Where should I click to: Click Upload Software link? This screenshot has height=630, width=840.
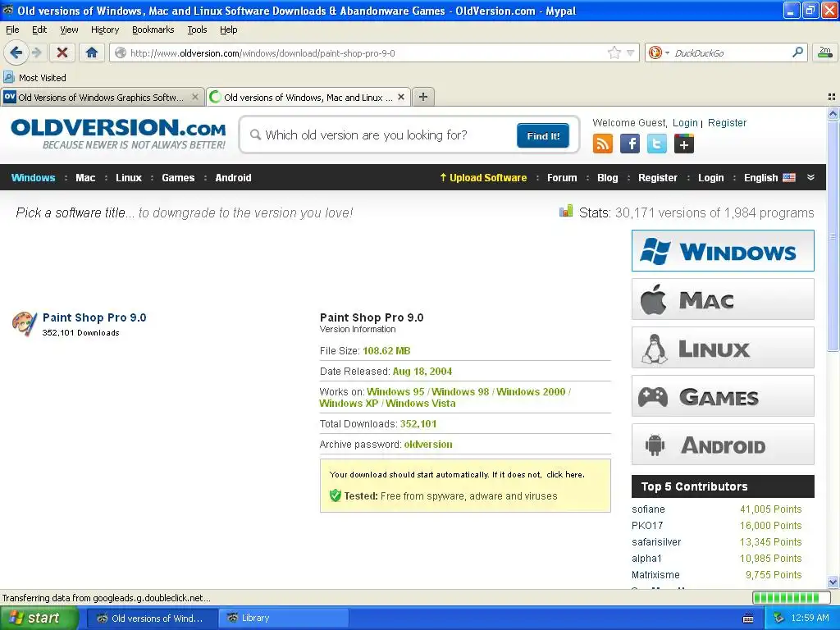coord(483,178)
